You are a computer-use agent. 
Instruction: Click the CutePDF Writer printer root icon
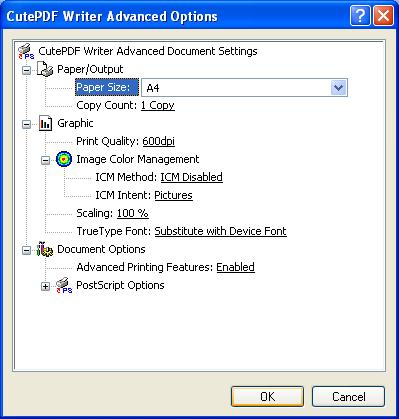coord(26,51)
